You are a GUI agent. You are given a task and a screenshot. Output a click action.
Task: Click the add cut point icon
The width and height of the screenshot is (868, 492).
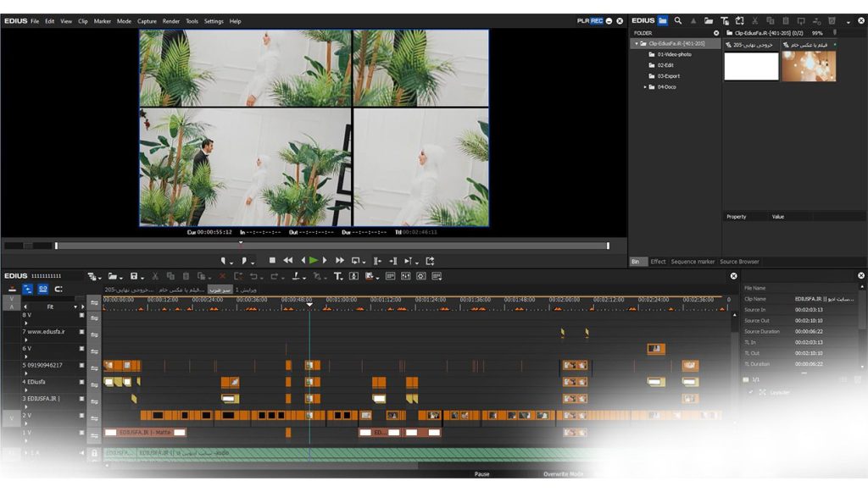click(296, 276)
